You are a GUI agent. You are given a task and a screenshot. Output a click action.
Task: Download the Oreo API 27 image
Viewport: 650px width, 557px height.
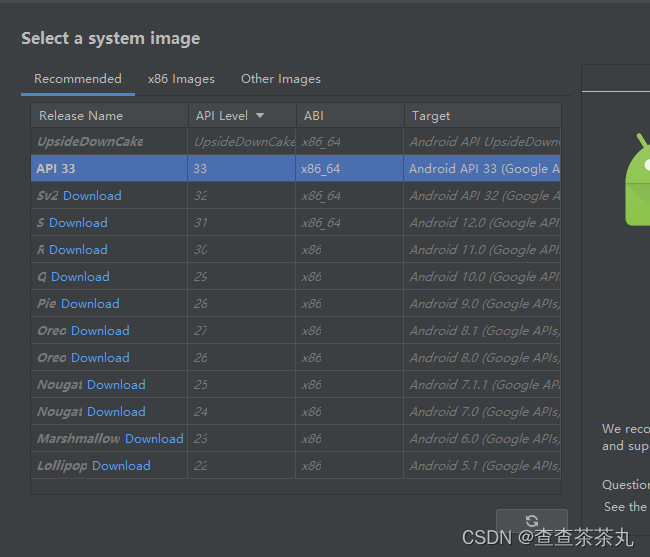click(x=100, y=330)
